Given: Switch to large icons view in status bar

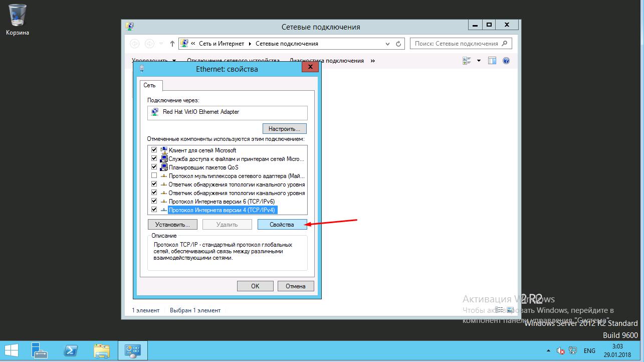Looking at the screenshot, I should (x=510, y=310).
